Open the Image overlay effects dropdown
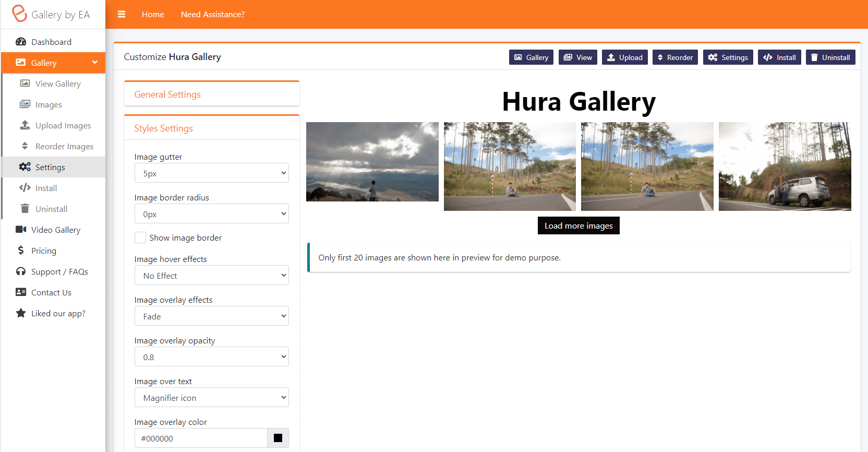This screenshot has height=452, width=868. pos(212,316)
